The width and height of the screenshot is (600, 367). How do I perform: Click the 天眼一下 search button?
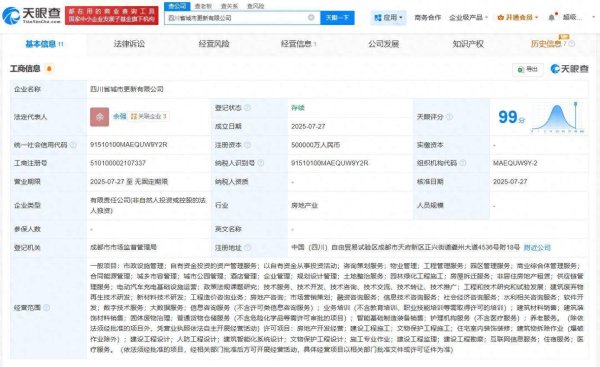[337, 18]
